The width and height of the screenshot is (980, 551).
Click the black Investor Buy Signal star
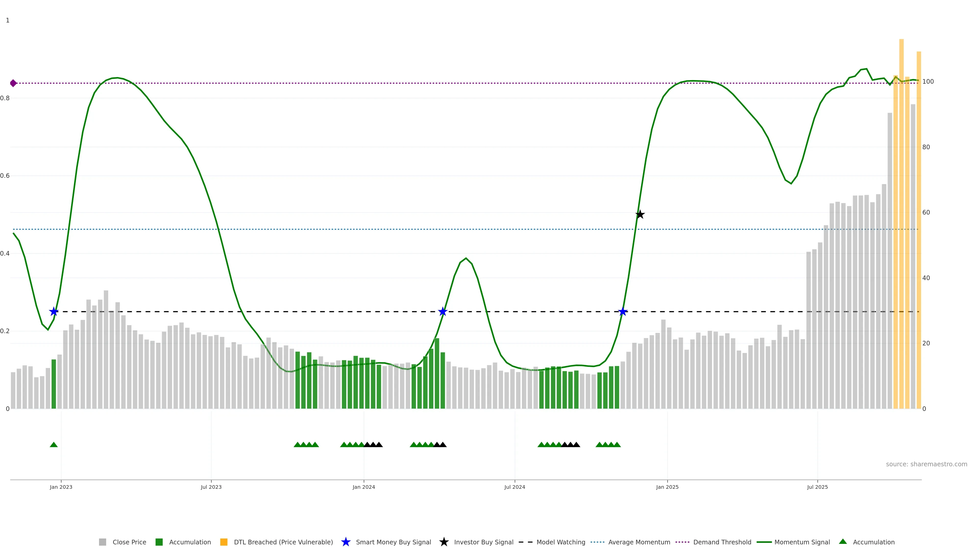[640, 215]
